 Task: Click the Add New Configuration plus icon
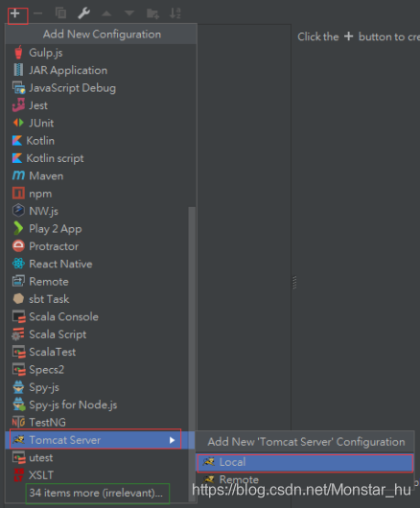point(15,13)
